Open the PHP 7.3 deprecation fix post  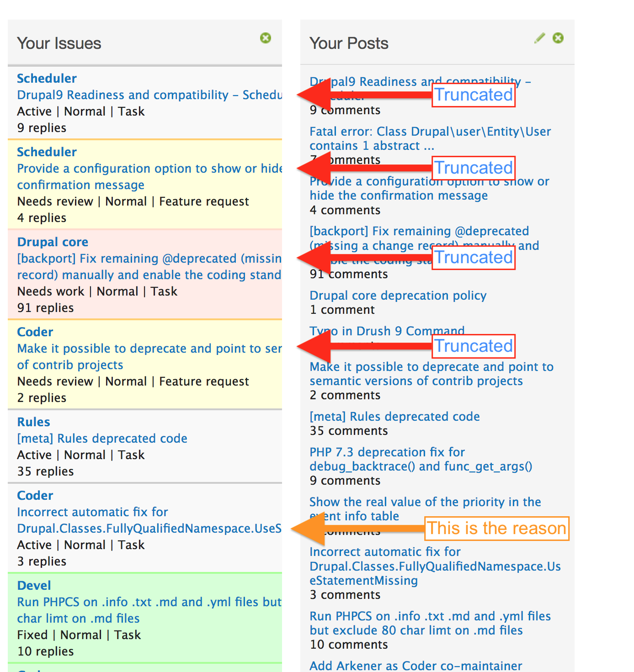coord(421,459)
